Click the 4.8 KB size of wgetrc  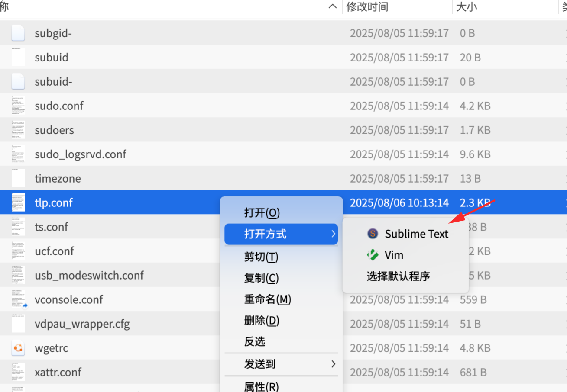pyautogui.click(x=475, y=348)
